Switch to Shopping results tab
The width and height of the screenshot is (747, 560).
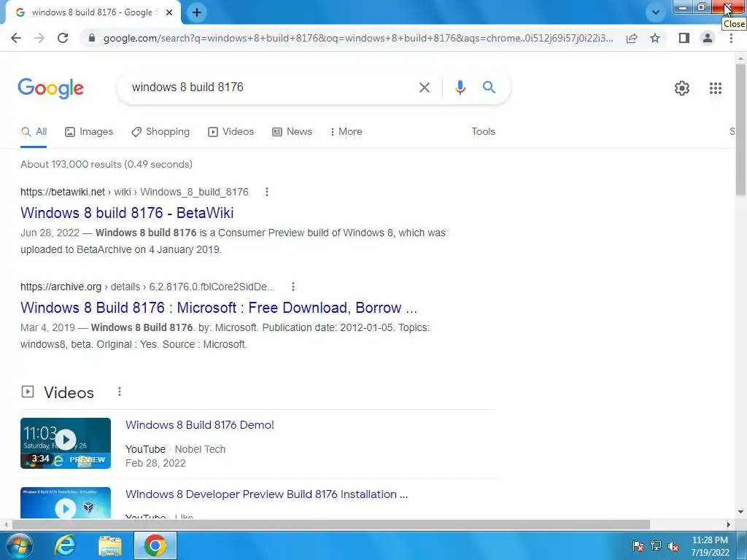point(160,132)
